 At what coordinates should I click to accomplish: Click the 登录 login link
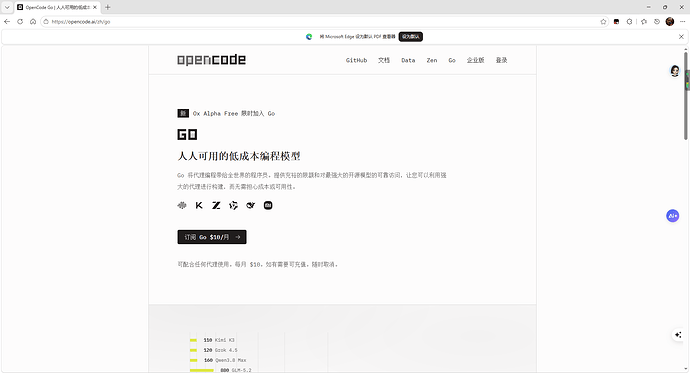pos(501,60)
